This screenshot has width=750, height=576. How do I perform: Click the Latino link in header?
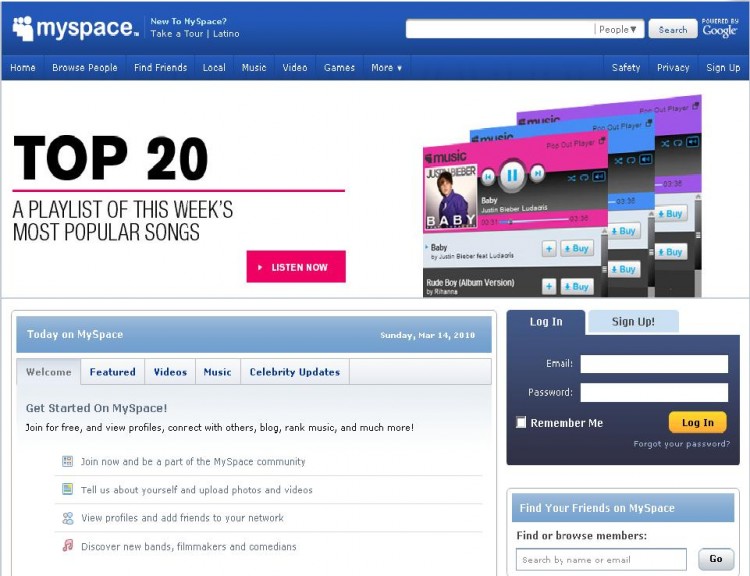[x=226, y=34]
